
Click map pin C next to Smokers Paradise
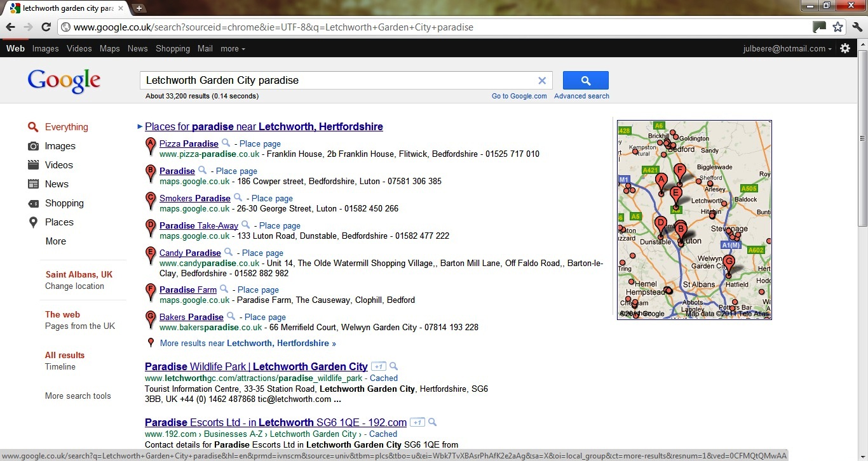click(x=151, y=201)
